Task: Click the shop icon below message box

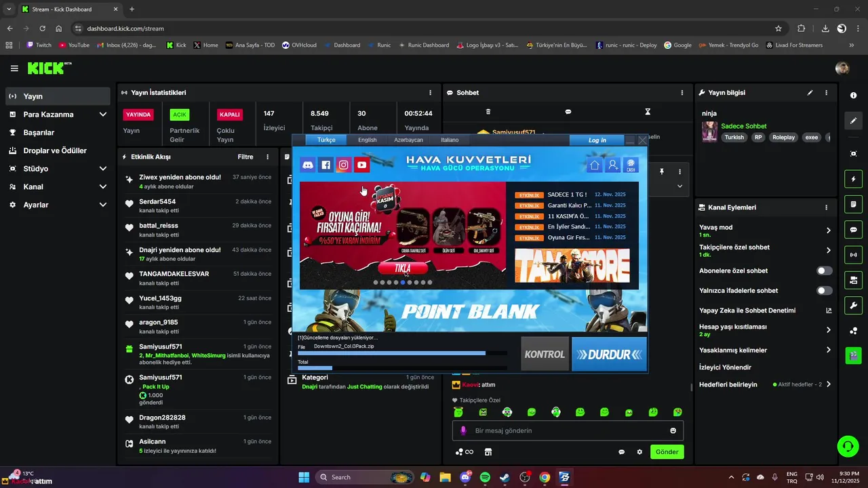Action: pos(488,452)
